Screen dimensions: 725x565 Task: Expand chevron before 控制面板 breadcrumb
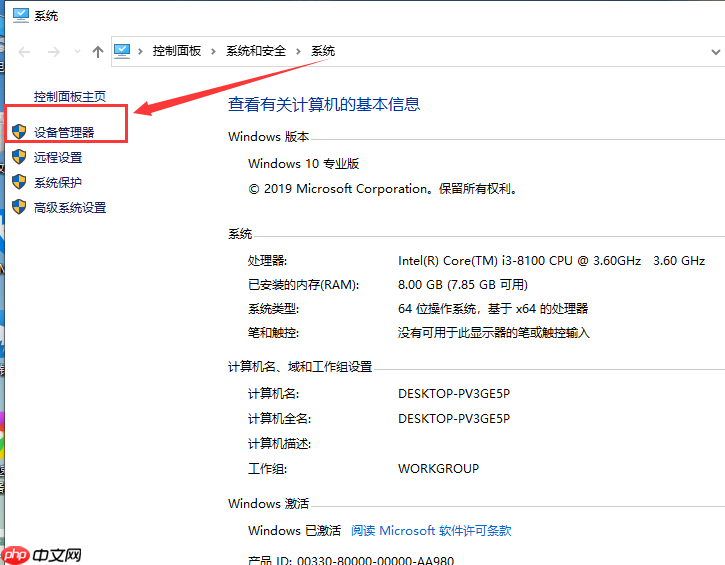pos(140,51)
